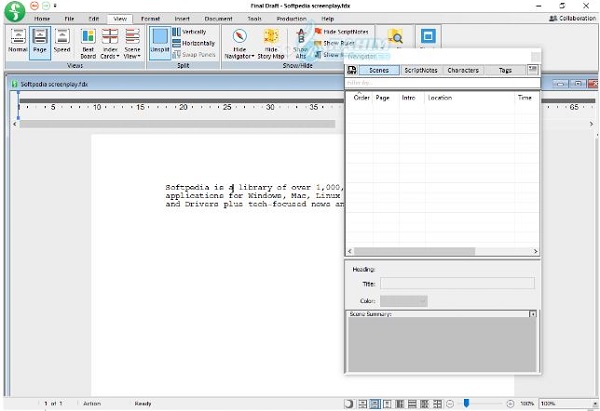
Task: Click Navigator horizontal scrollbar right arrow
Action: point(535,251)
